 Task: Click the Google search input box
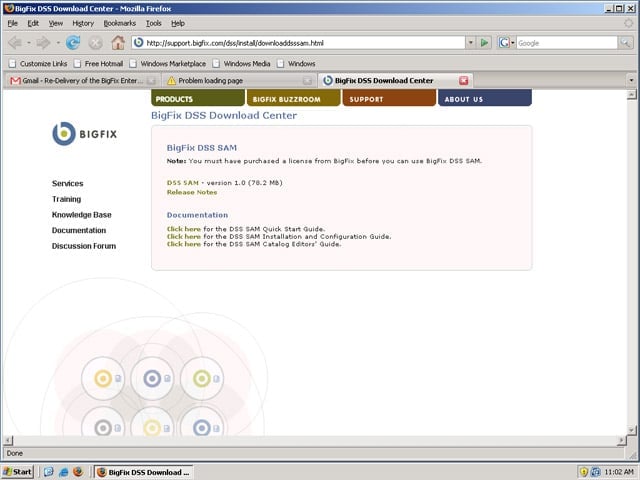pos(567,43)
